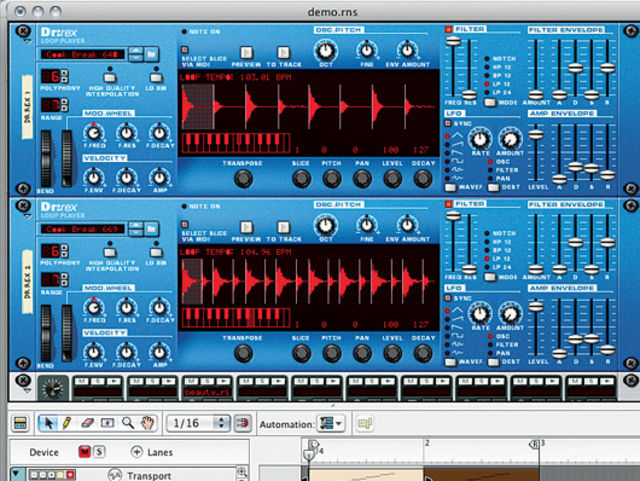This screenshot has height=481, width=640.
Task: Toggle the LFO Sync button on Dr.REX 2
Action: 448,298
